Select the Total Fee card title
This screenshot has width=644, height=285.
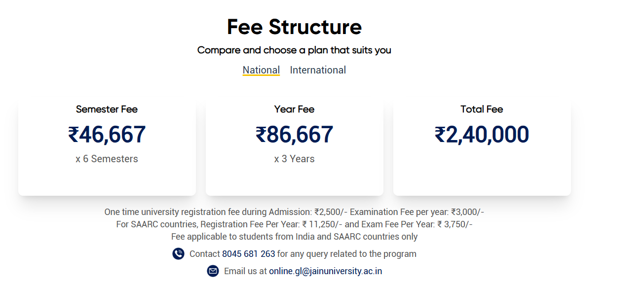[482, 109]
